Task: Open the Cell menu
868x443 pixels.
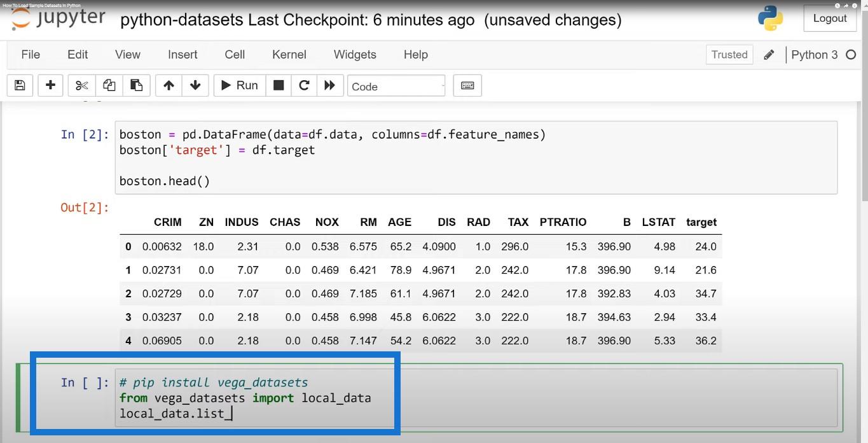Action: (235, 55)
